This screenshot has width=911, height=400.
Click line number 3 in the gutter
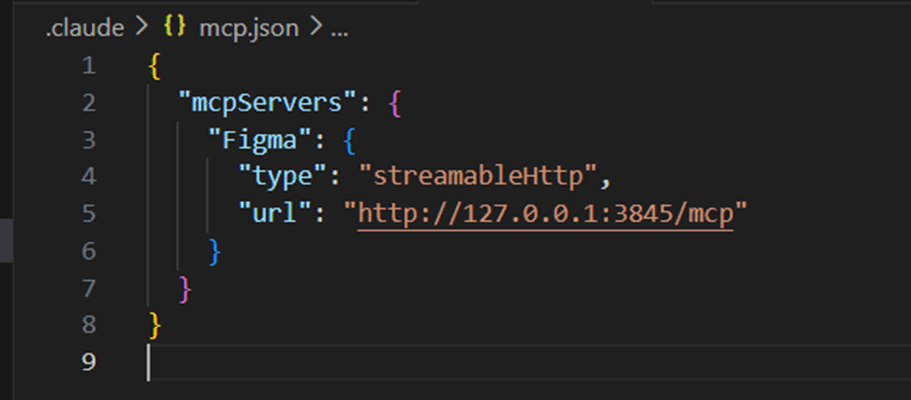pos(89,140)
